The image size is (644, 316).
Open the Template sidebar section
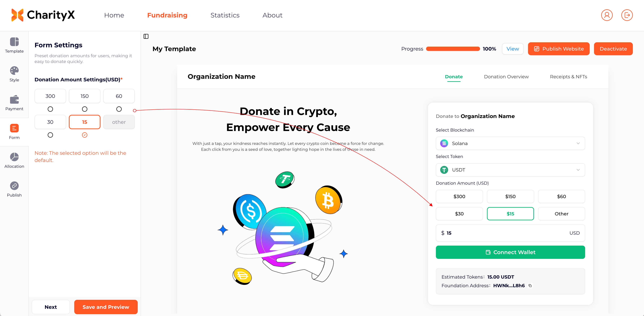click(14, 45)
